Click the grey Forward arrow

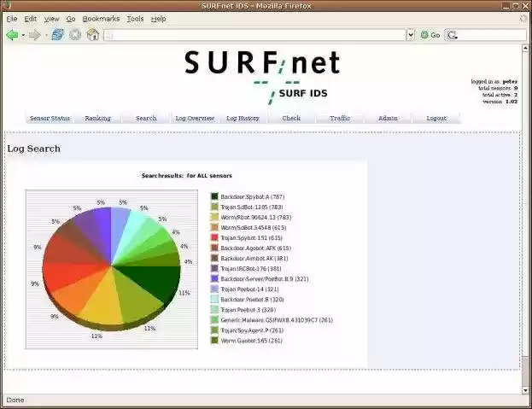point(35,35)
